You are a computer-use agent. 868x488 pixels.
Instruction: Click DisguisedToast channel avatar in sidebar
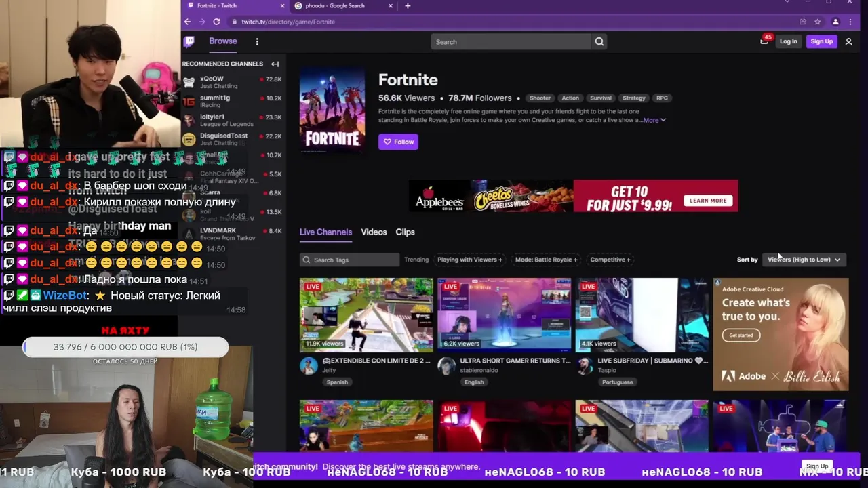pyautogui.click(x=189, y=139)
